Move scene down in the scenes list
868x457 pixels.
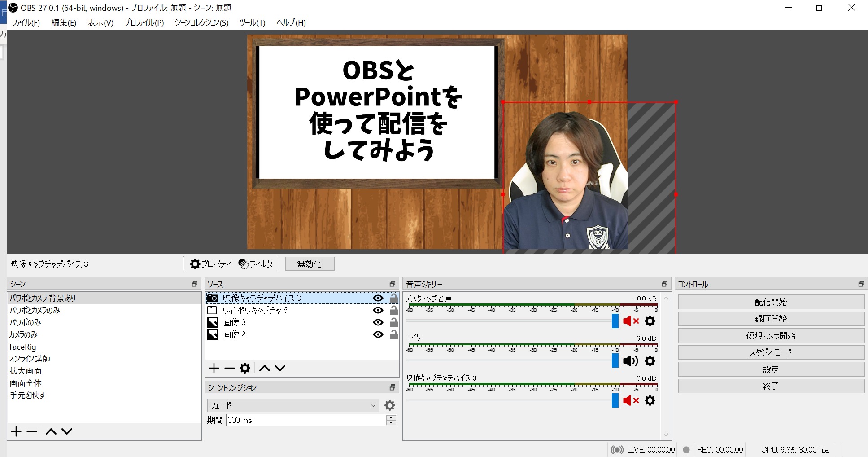click(x=67, y=431)
